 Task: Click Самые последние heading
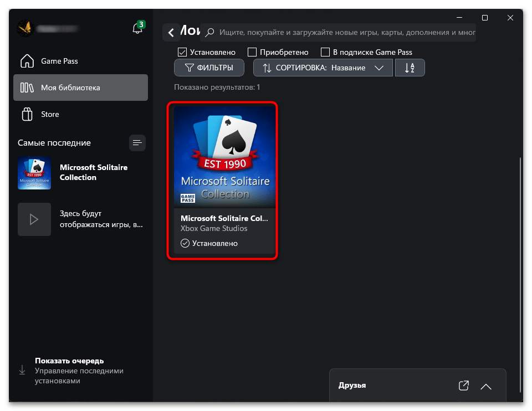54,143
